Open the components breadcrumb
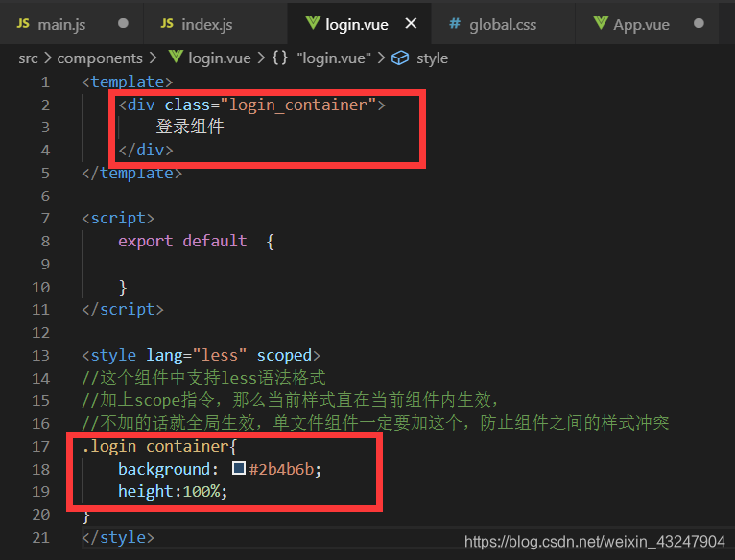The image size is (735, 560). pyautogui.click(x=100, y=58)
